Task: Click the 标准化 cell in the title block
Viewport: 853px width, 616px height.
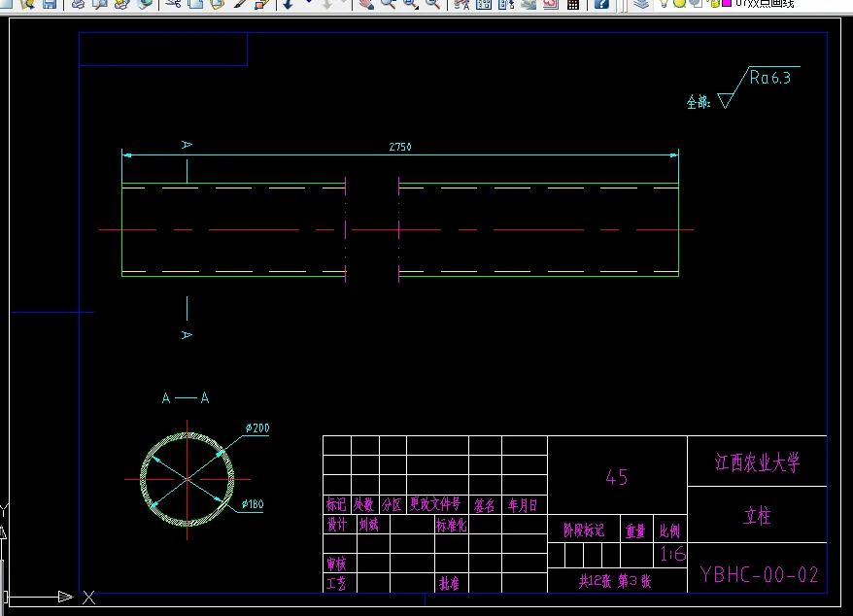Action: coord(451,525)
